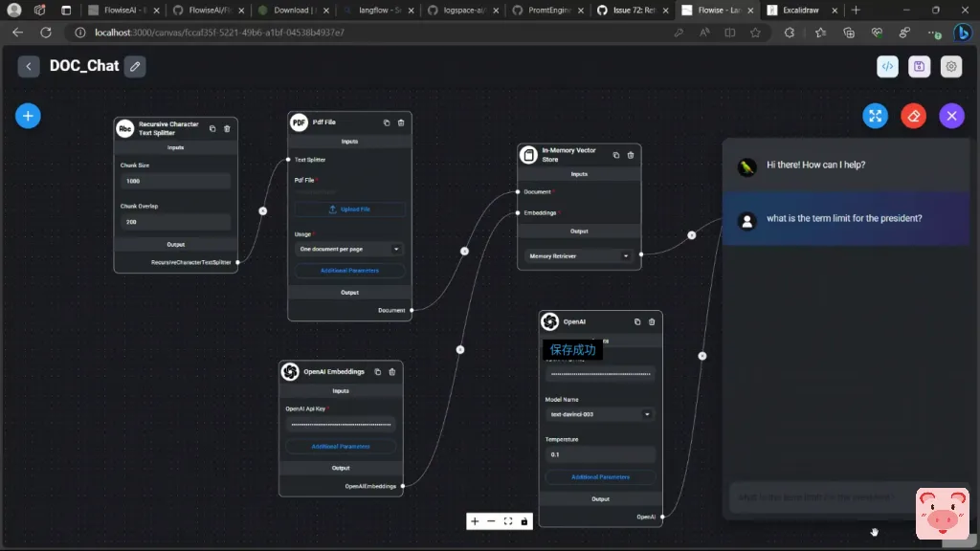Open the Model Name text-davinci-003 dropdown
Screen dimensions: 980x551
pos(600,414)
